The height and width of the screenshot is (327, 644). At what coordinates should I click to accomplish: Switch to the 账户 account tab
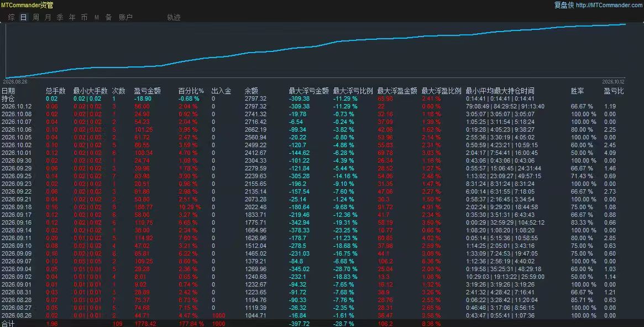click(125, 17)
